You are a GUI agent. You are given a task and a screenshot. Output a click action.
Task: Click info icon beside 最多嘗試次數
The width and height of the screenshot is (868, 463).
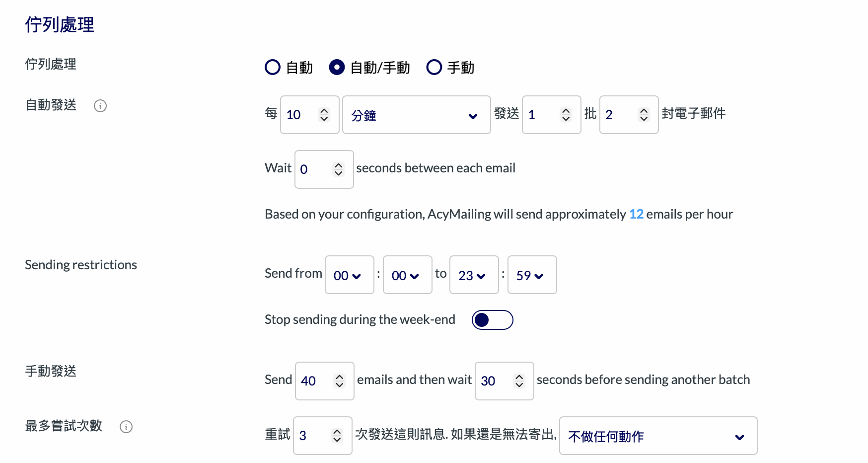126,427
